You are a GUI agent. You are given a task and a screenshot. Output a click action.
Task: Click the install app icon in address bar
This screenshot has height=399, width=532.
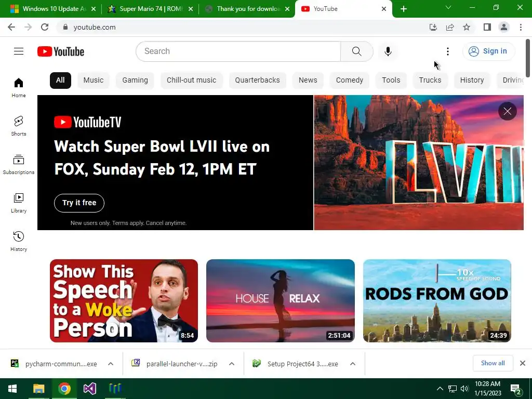433,27
